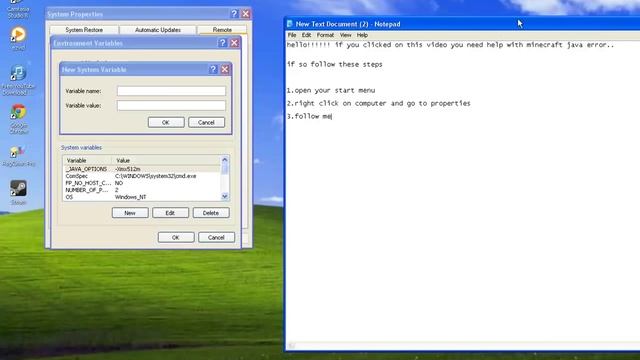Click help icon in New System Variable dialog
This screenshot has width=640, height=360.
point(213,69)
